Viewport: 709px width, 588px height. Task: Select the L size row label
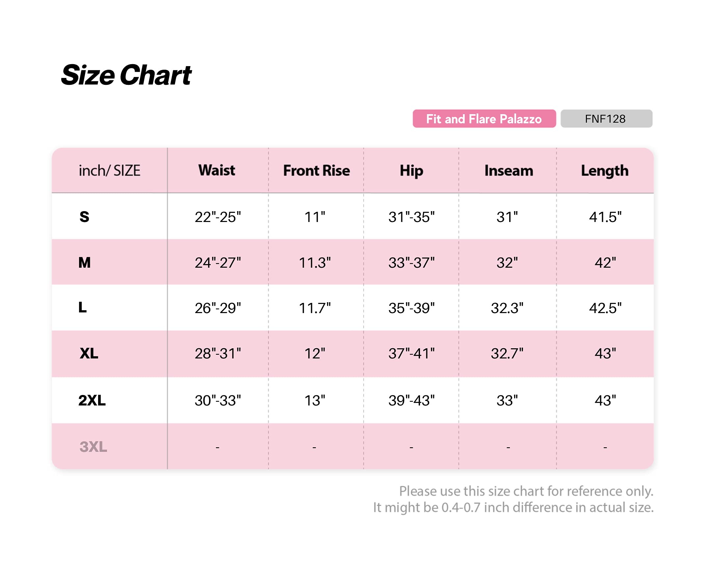click(82, 307)
